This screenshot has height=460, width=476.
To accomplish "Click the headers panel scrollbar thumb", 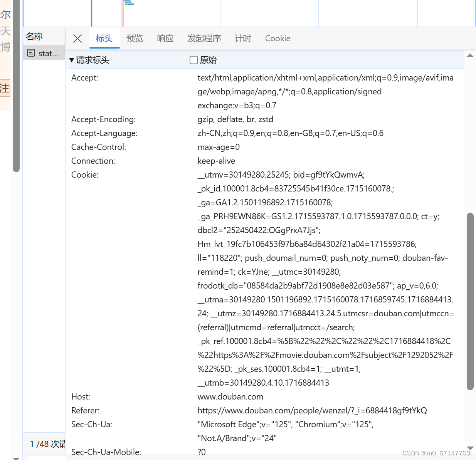I will (470, 302).
